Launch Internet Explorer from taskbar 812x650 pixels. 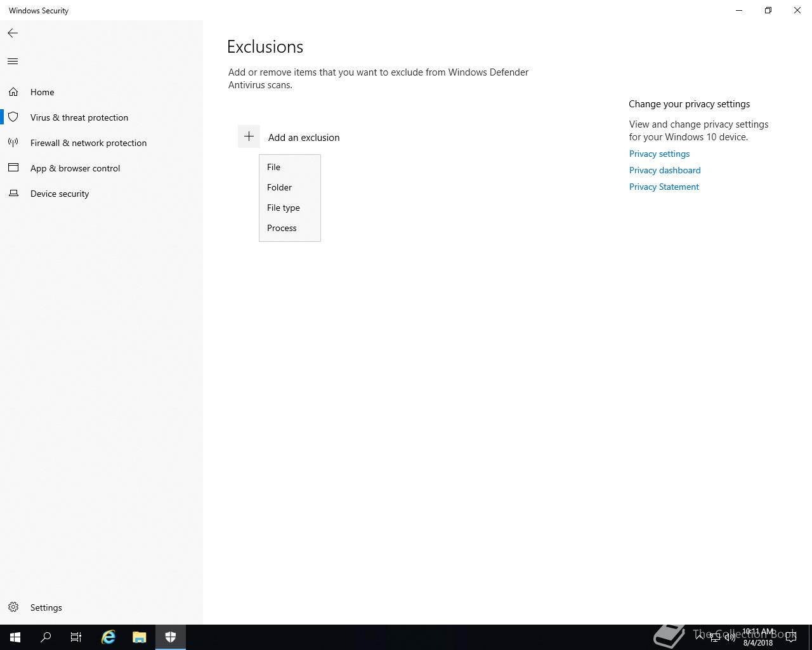[x=108, y=637]
